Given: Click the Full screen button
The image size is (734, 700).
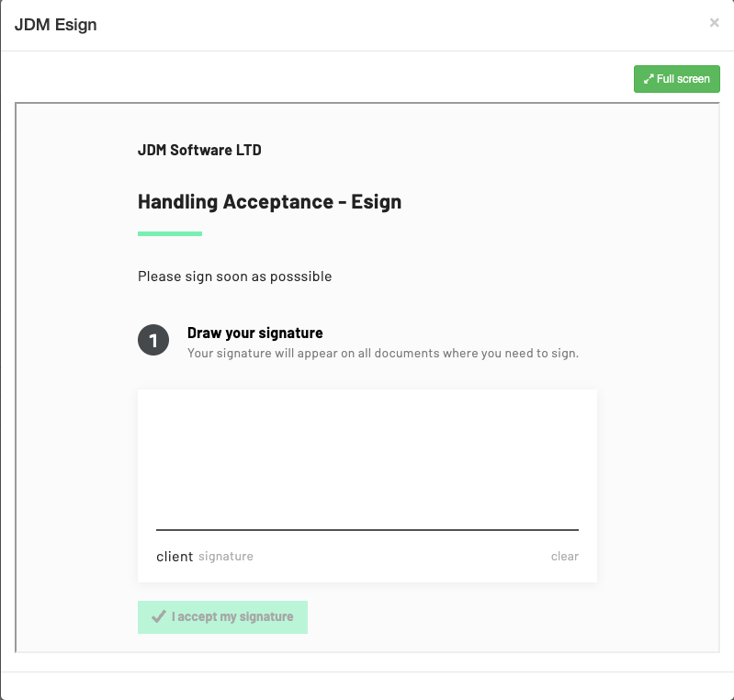Looking at the screenshot, I should tap(677, 79).
